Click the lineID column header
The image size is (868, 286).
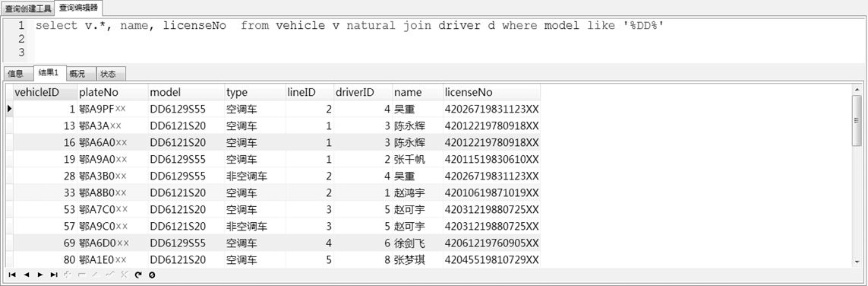(x=309, y=93)
